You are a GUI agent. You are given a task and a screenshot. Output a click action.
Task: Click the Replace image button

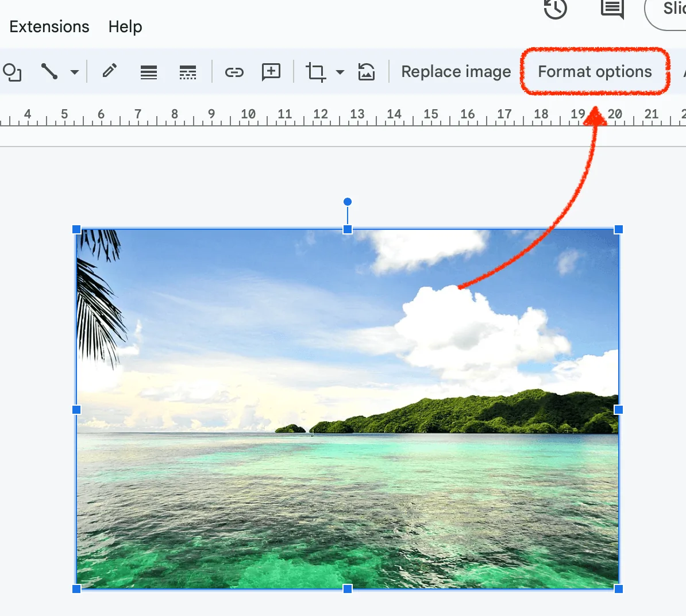point(456,71)
